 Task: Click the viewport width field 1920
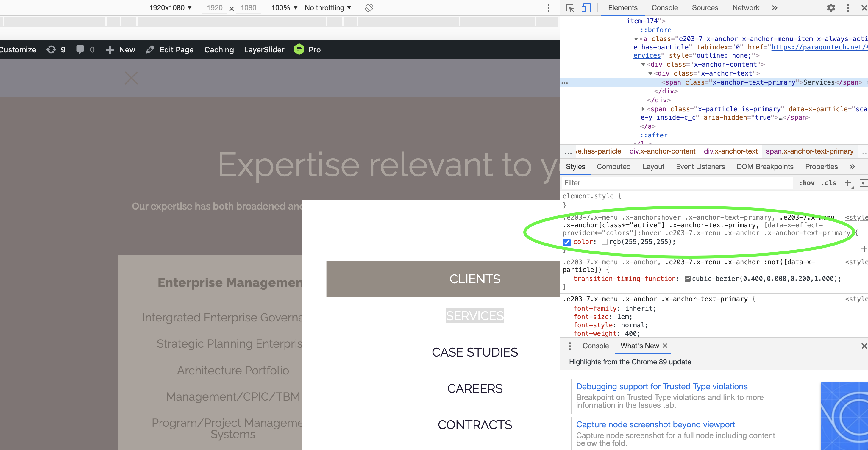tap(214, 8)
